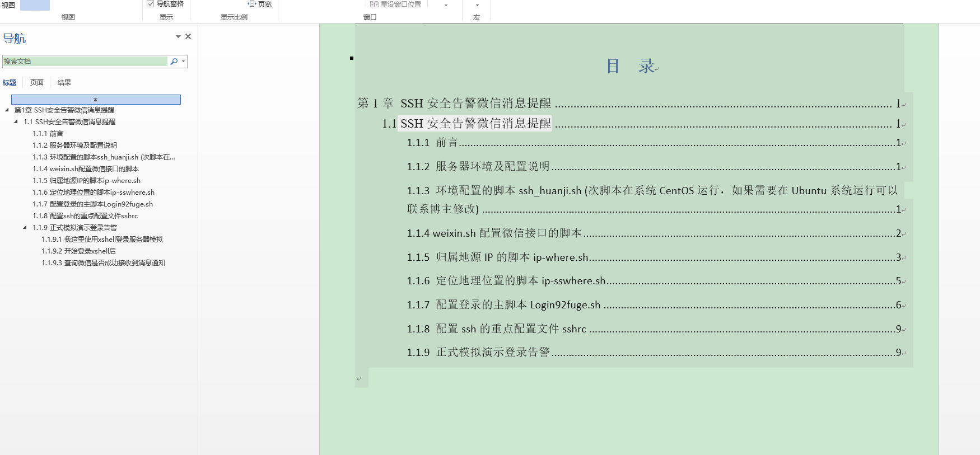Click the 导航 pane title

pos(14,39)
